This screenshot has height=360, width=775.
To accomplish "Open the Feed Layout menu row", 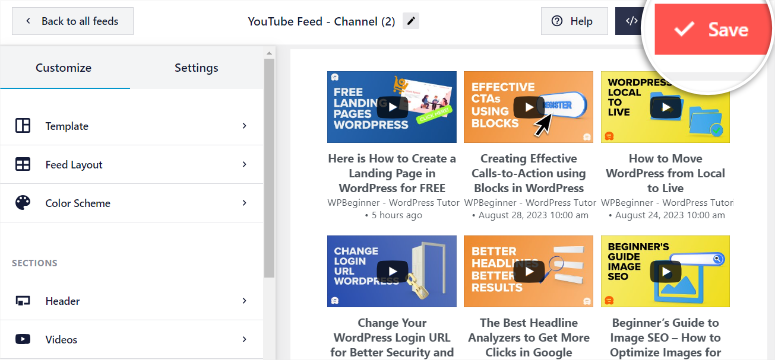I will click(131, 164).
